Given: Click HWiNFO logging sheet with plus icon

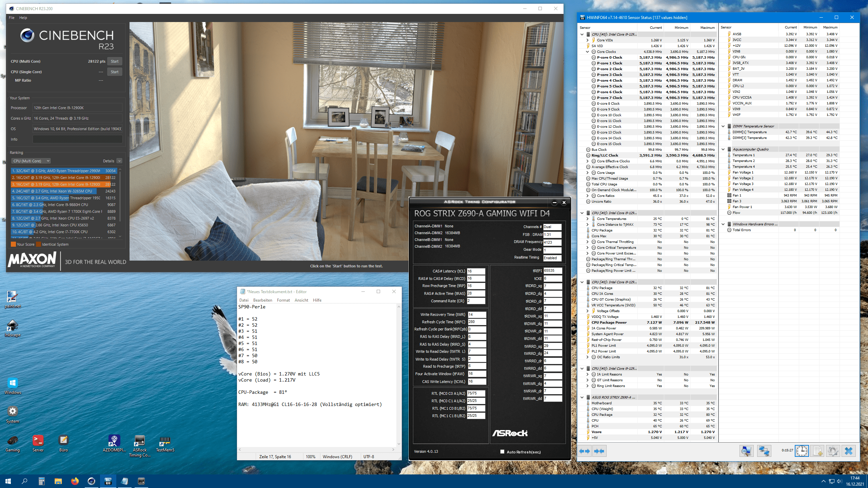Looking at the screenshot, I should point(817,451).
